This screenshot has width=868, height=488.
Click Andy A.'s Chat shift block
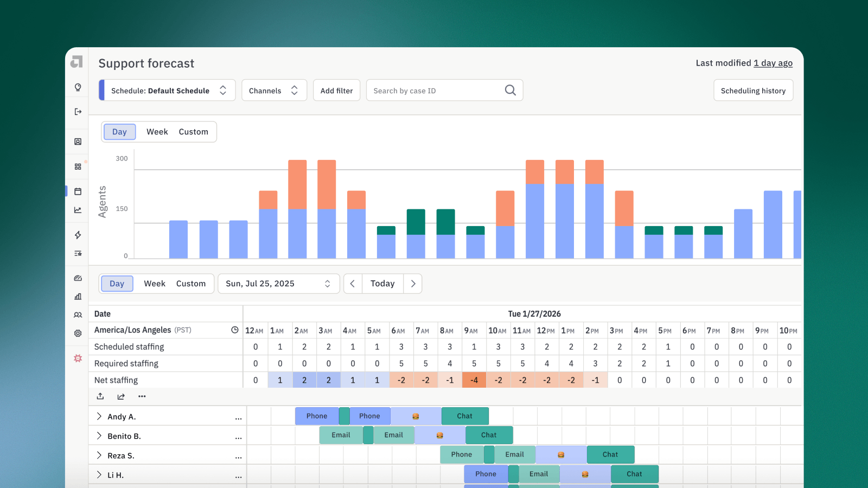465,416
